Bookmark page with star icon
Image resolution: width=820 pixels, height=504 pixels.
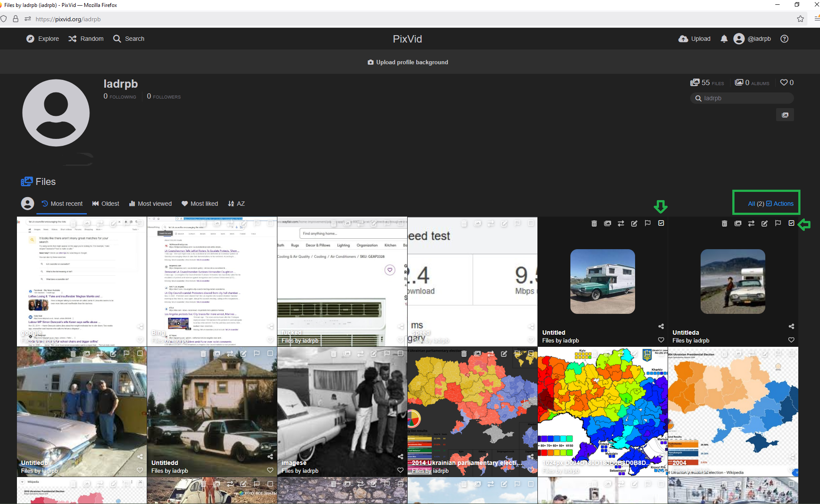(x=800, y=19)
